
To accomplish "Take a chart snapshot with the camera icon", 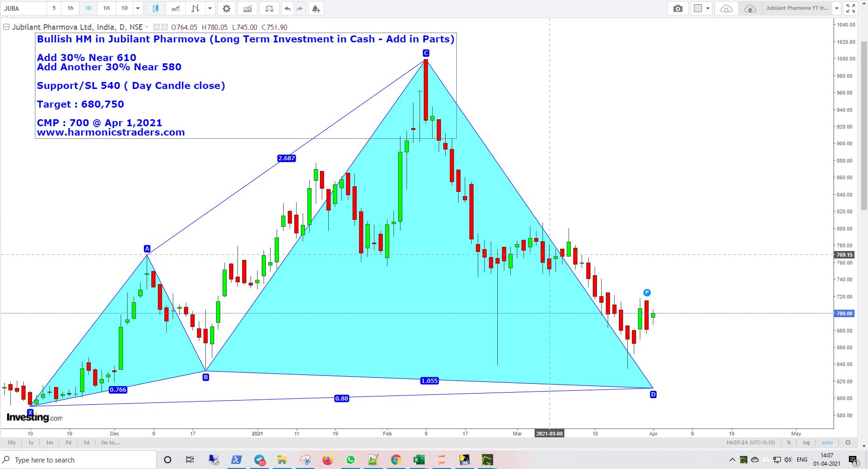I will (678, 8).
